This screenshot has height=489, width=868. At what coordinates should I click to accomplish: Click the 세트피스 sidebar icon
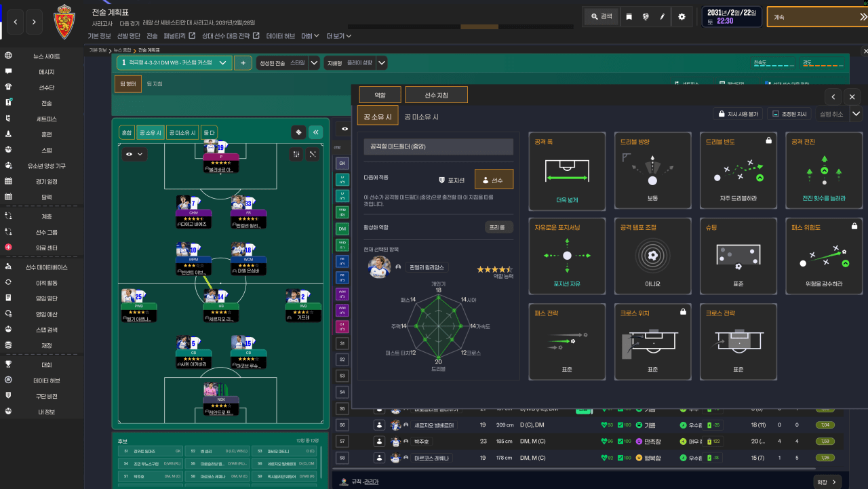pyautogui.click(x=8, y=119)
